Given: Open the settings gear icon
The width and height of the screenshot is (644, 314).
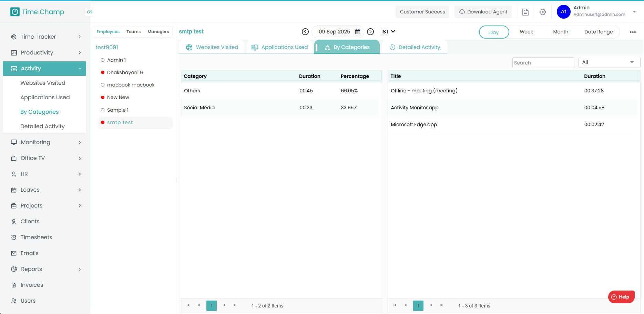Looking at the screenshot, I should pyautogui.click(x=543, y=12).
